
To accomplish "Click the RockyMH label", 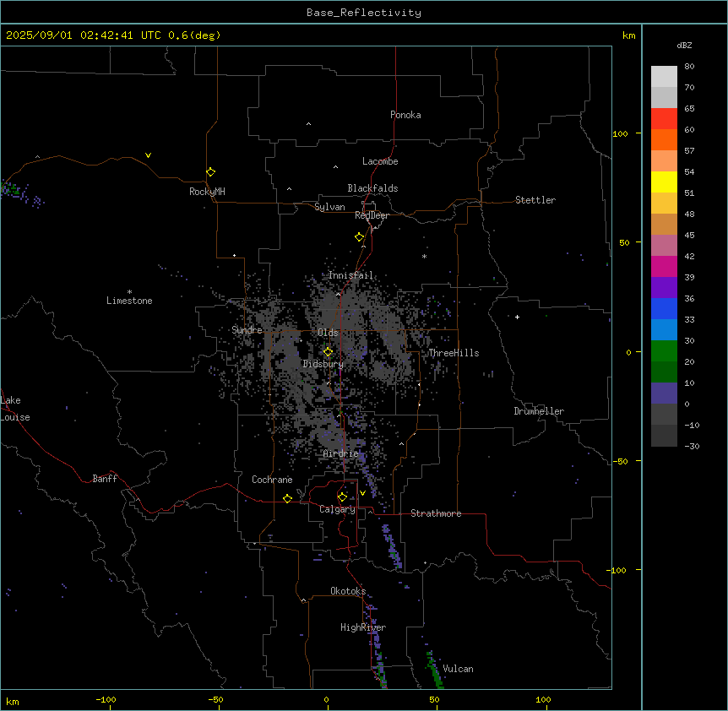I will click(207, 192).
